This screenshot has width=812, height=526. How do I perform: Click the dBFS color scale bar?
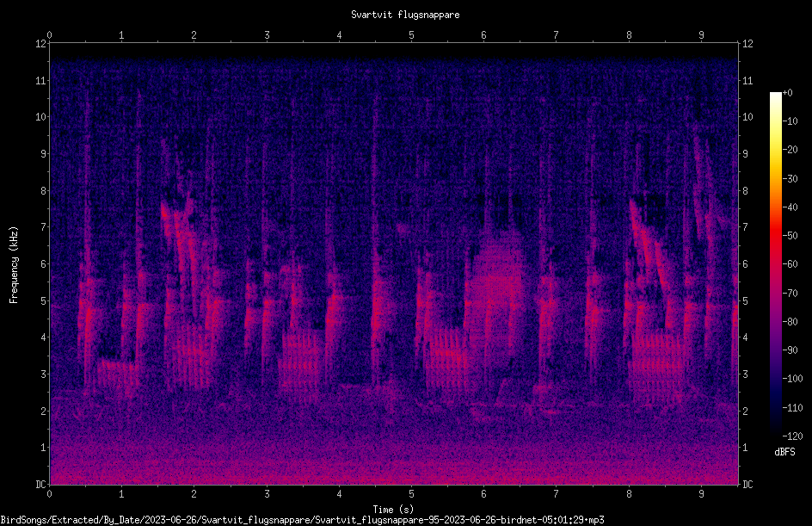[x=775, y=263]
